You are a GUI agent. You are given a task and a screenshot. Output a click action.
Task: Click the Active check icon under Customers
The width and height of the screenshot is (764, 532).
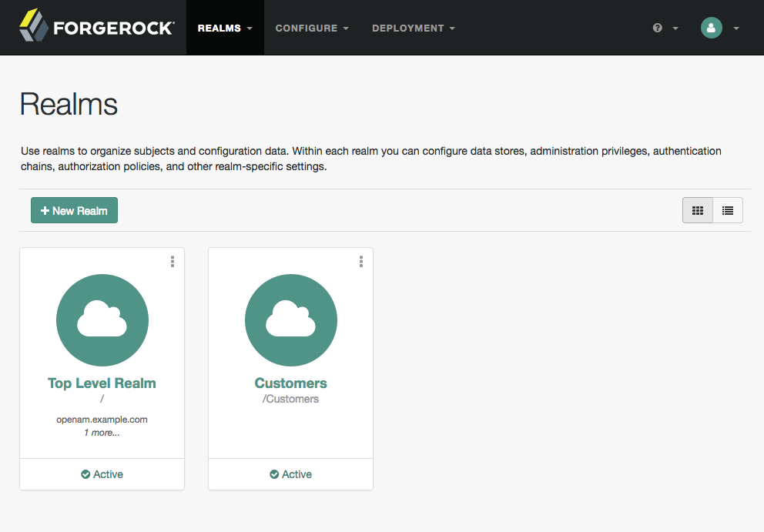click(274, 474)
